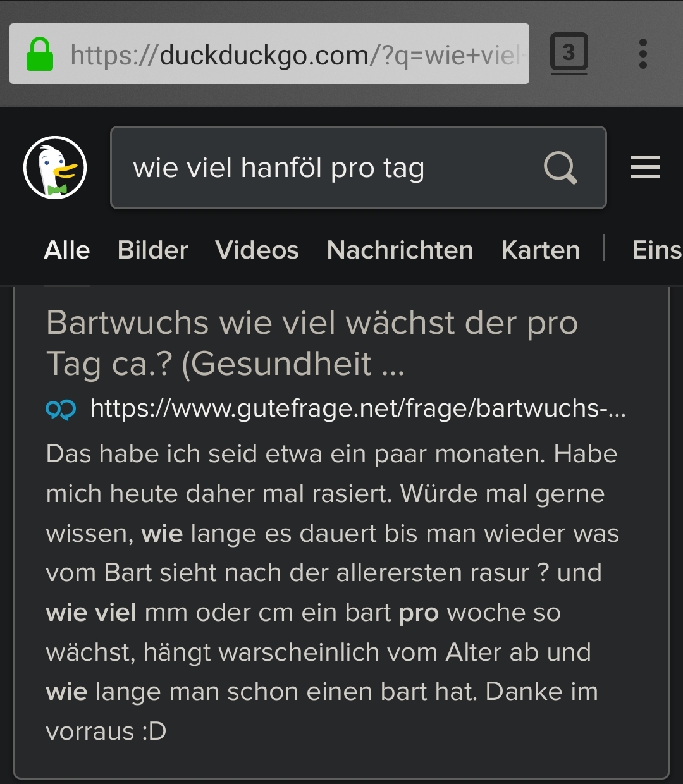
Task: Follow the www.gutefrage.net result URL link
Action: coord(358,409)
